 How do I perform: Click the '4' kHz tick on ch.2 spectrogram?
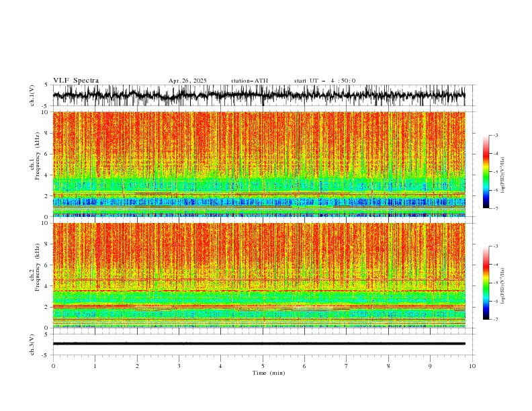[x=47, y=286]
